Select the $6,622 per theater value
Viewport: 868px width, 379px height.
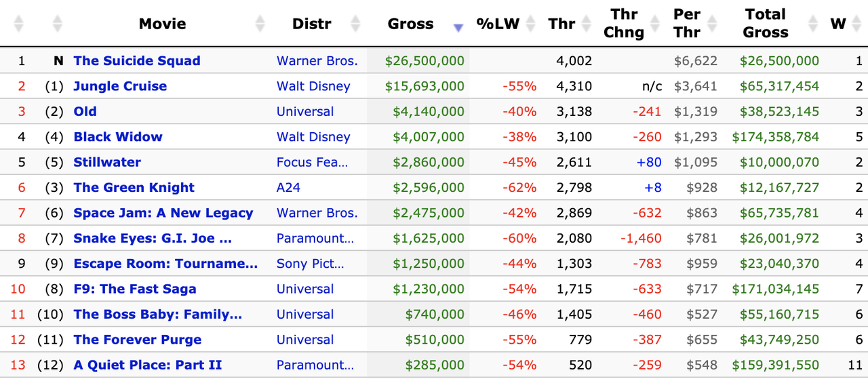click(696, 61)
